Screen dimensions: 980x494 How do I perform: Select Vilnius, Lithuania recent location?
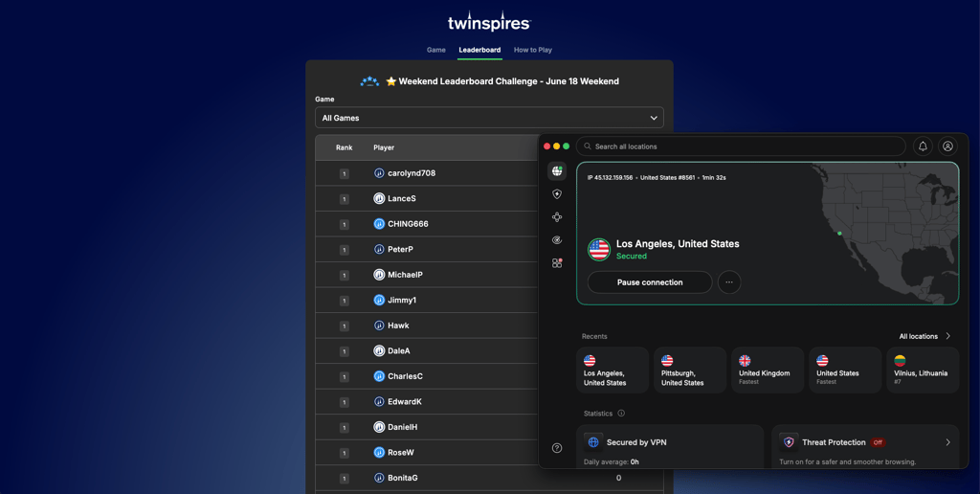923,370
